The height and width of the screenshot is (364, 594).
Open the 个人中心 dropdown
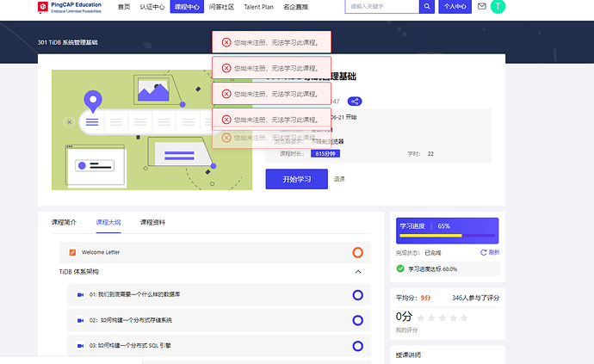pyautogui.click(x=455, y=7)
